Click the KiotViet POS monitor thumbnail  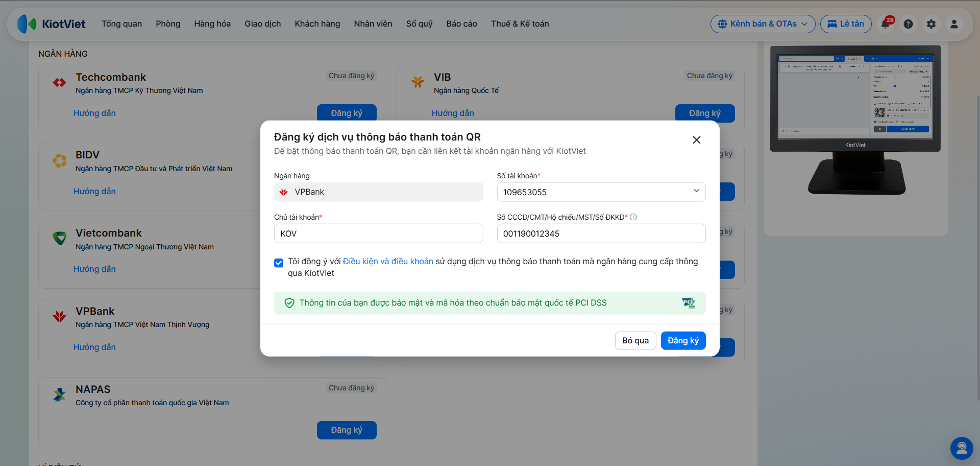[x=855, y=120]
